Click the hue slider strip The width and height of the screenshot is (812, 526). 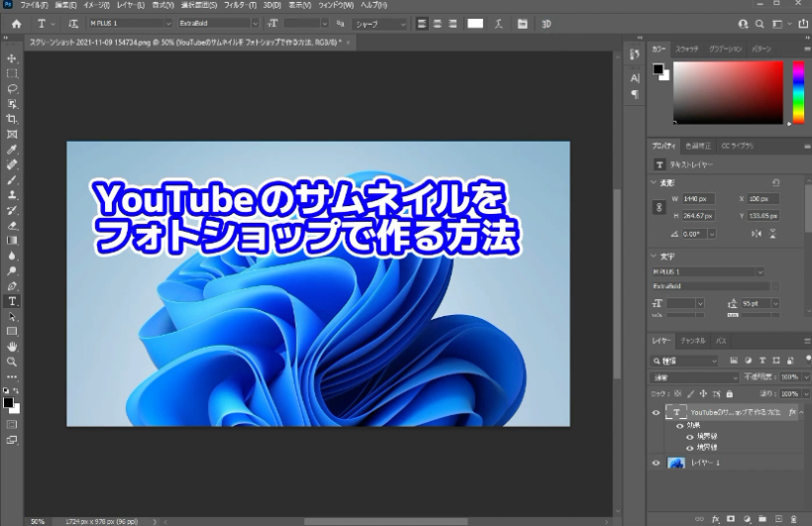(x=798, y=92)
